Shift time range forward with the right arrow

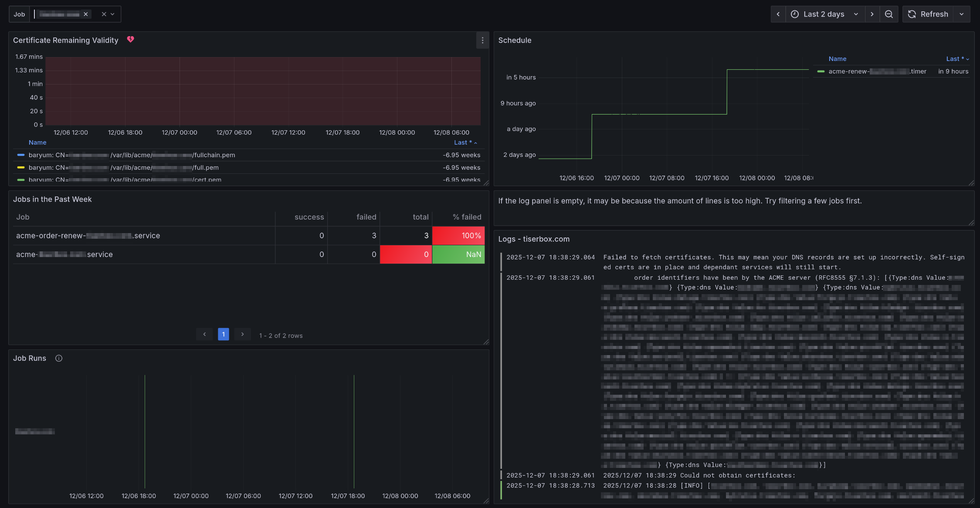(x=872, y=14)
